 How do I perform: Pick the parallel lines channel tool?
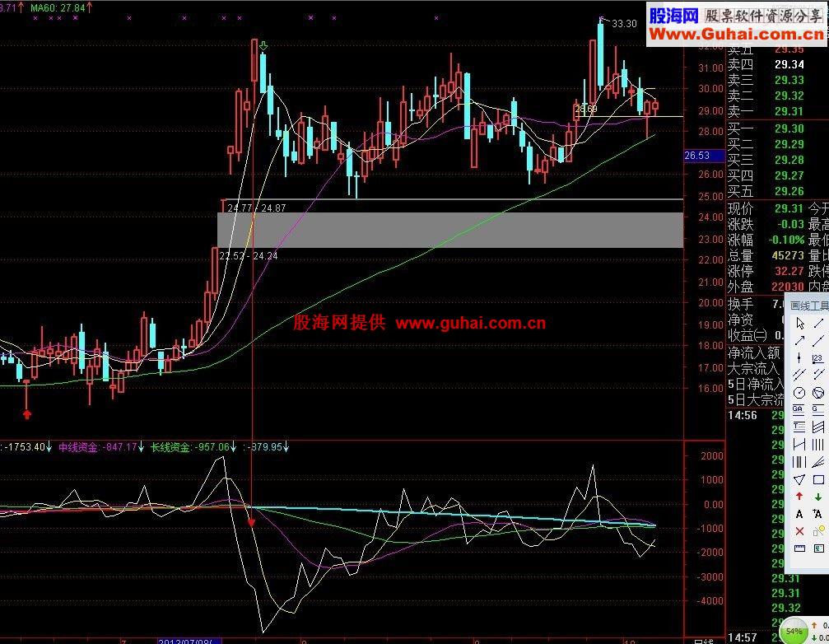[799, 375]
